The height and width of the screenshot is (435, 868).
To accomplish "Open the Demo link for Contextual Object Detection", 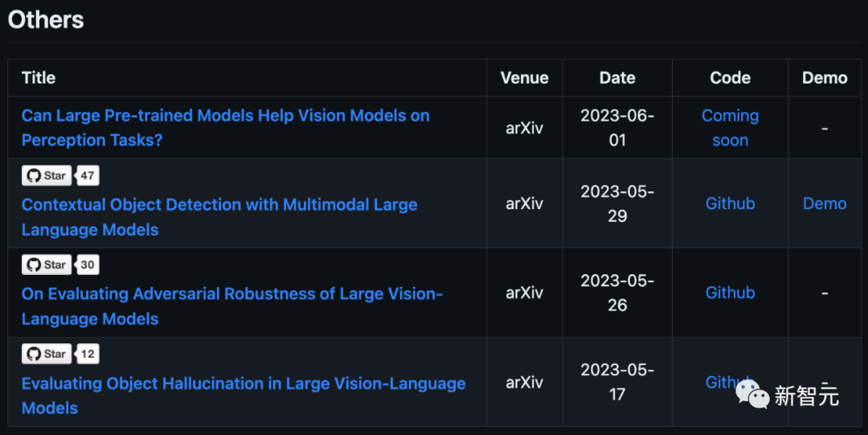I will (x=825, y=203).
